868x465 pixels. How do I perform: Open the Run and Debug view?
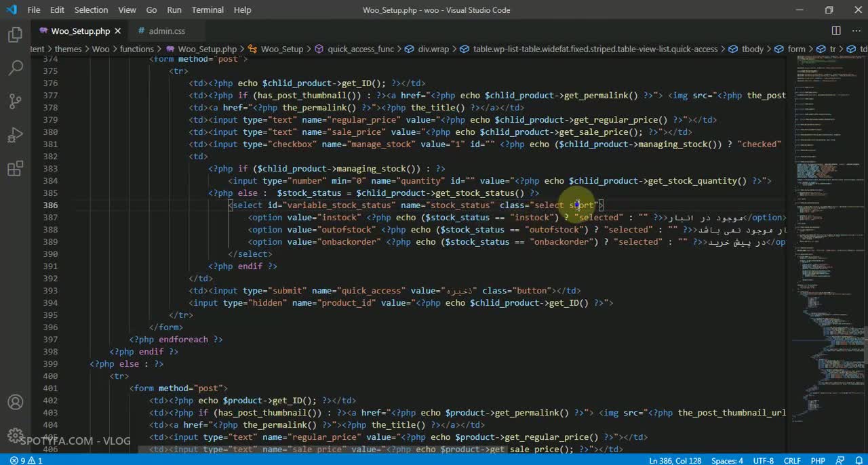[15, 136]
